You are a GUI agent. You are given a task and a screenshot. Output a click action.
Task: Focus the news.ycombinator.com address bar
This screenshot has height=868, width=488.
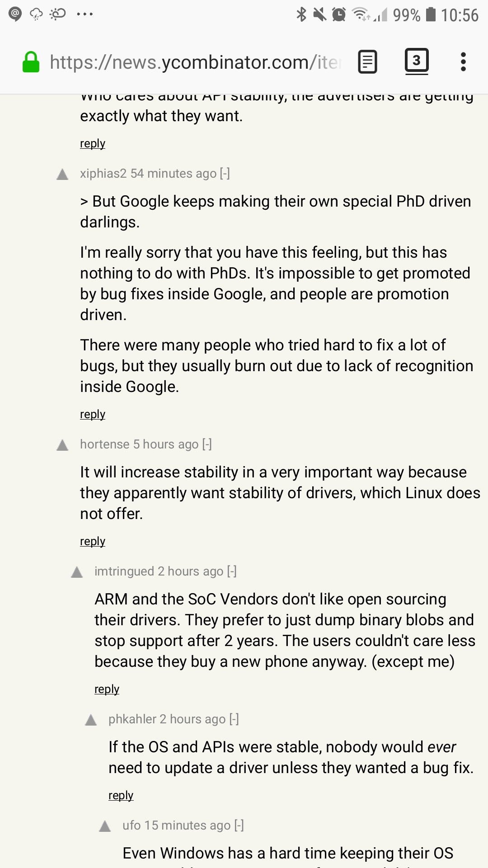click(195, 62)
